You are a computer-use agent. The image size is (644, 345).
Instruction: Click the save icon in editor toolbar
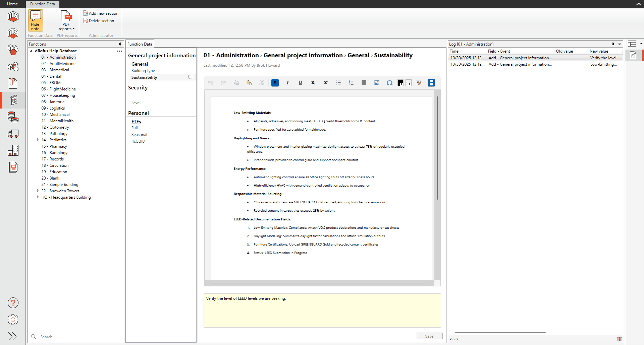click(431, 83)
